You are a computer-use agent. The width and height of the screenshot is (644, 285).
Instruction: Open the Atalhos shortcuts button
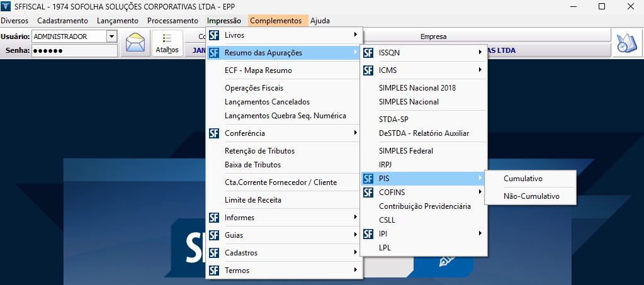[167, 43]
